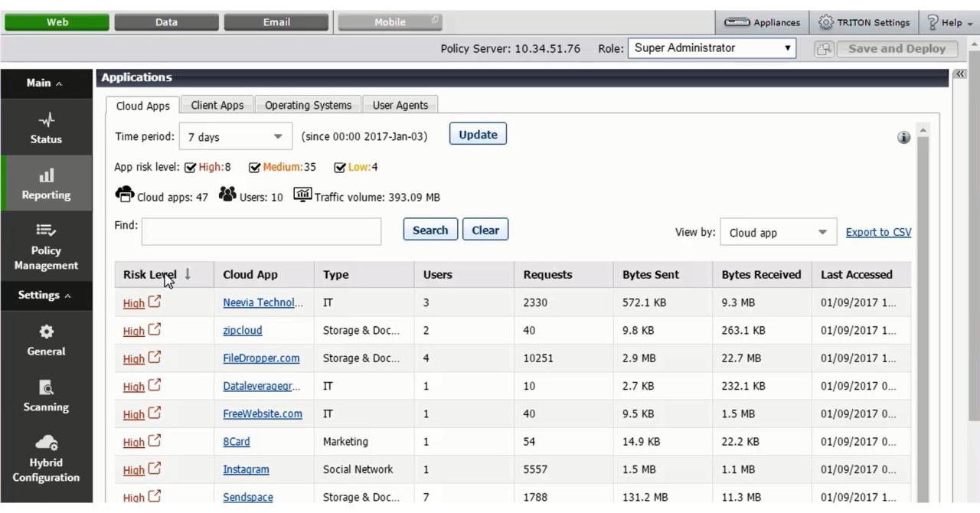Open external link icon for FreeWebsite.com row
The width and height of the screenshot is (980, 513).
tap(155, 413)
